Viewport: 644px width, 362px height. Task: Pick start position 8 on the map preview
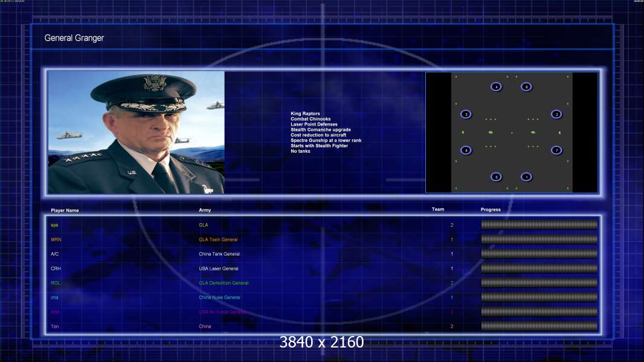[x=466, y=150]
